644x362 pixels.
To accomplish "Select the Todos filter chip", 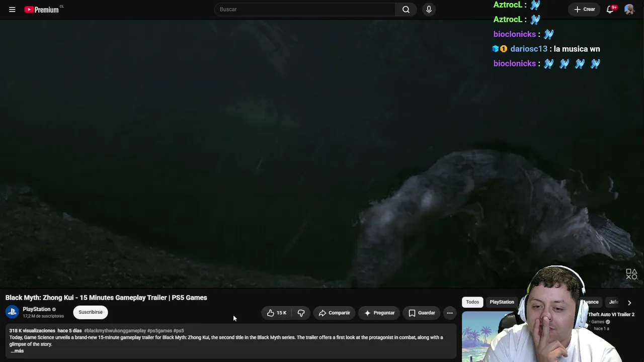I will [x=472, y=302].
